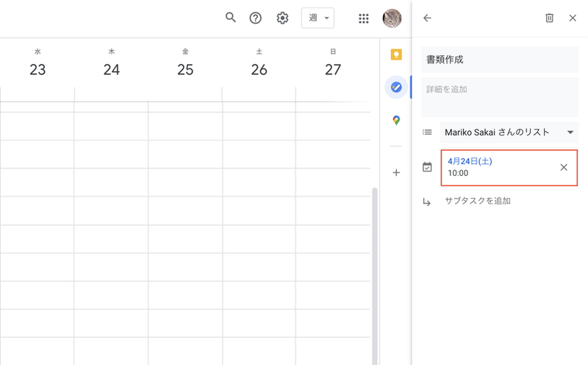Delete the task with trash icon
Viewport: 588px width, 365px height.
(x=549, y=18)
